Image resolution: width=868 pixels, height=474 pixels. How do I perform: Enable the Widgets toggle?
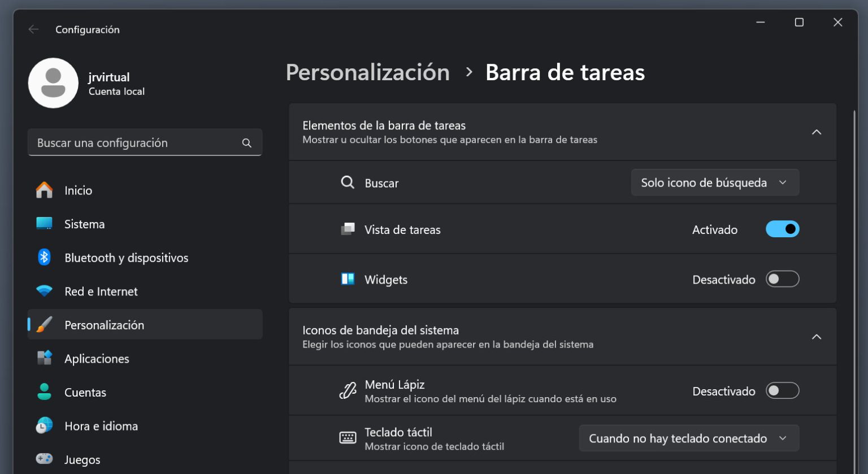(783, 279)
